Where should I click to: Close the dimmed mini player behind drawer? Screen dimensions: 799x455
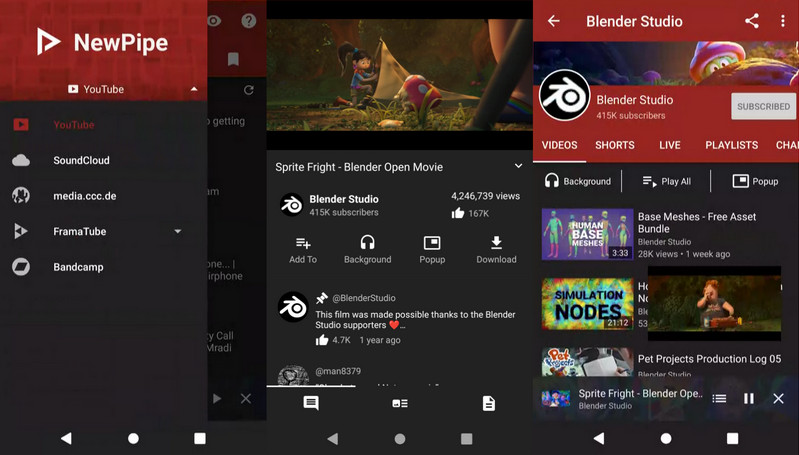click(246, 398)
